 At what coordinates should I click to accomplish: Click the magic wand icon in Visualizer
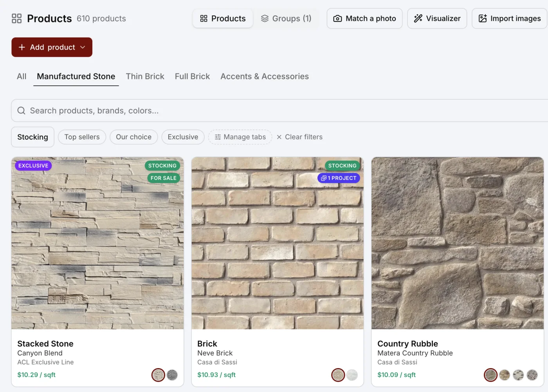[418, 18]
